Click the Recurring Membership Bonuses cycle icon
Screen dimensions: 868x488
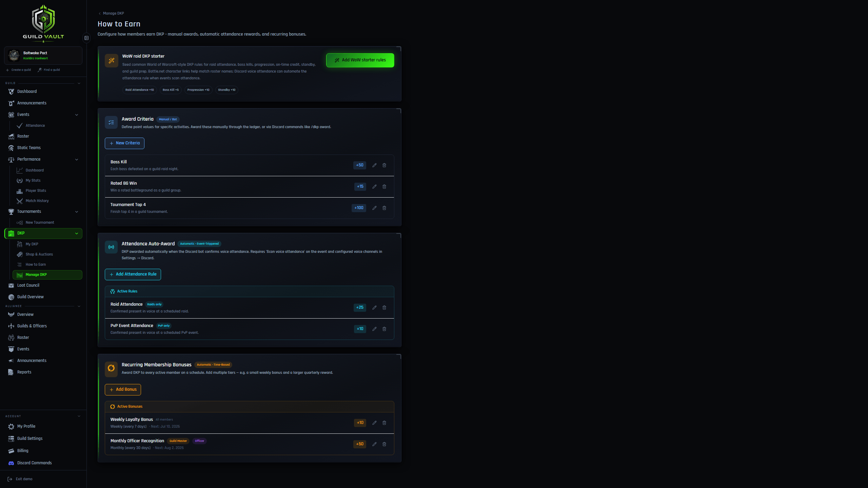(x=111, y=368)
